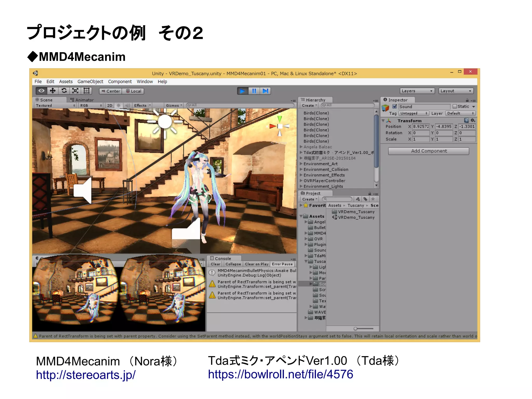Toggle Error Pause in Console

point(282,264)
